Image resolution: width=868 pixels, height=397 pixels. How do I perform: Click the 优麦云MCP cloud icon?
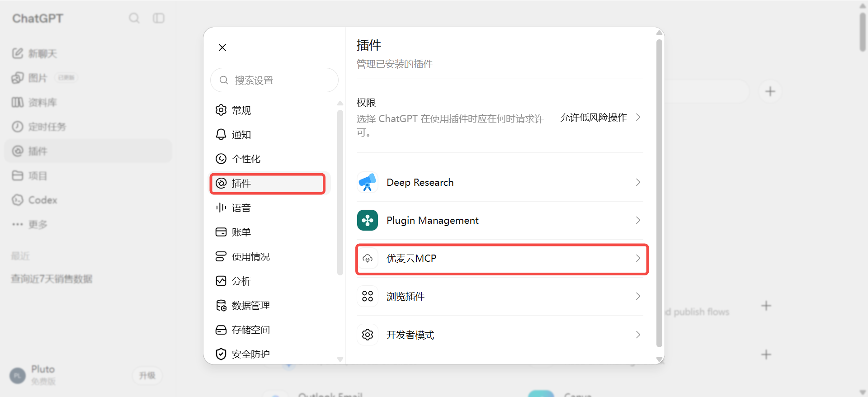(x=368, y=259)
